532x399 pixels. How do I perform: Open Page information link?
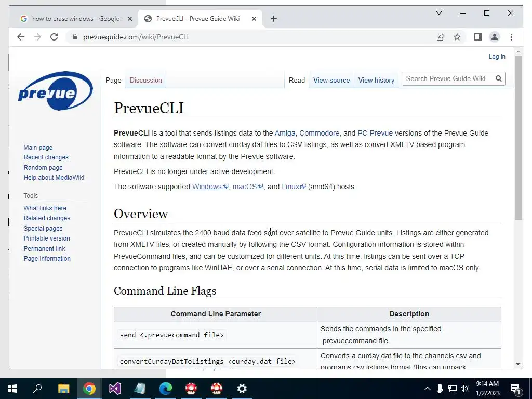tap(47, 259)
